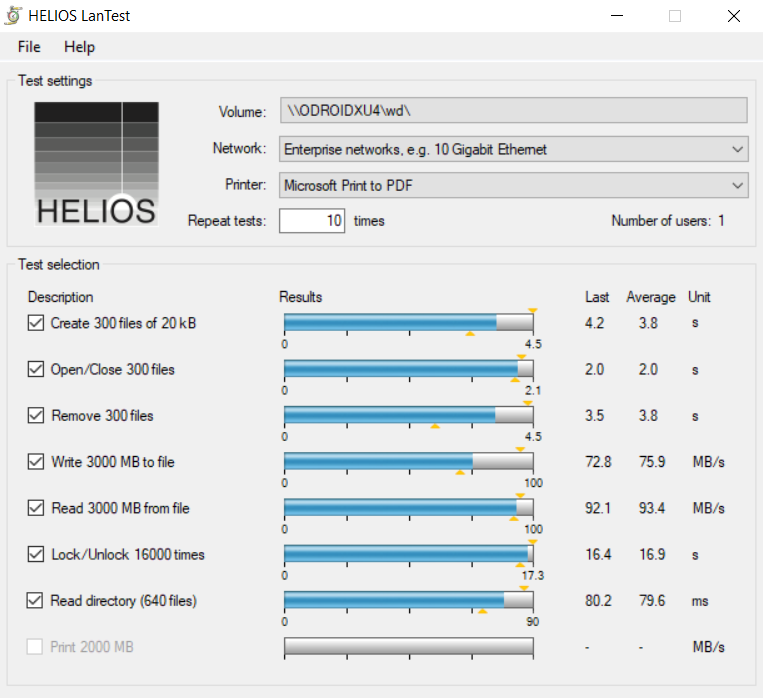Screen dimensions: 763x698
Task: Click the Volume path field
Action: [513, 111]
